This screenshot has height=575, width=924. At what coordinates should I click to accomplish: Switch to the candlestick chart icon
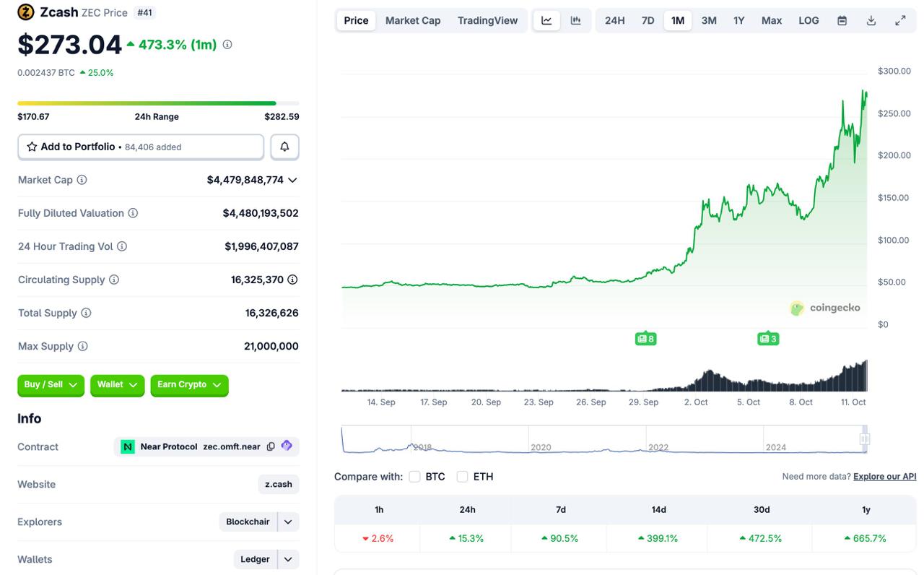point(575,20)
